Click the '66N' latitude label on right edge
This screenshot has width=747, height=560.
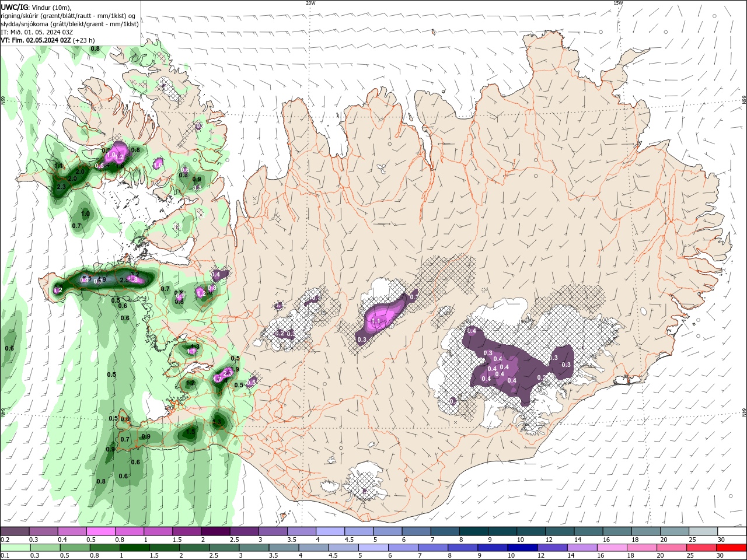[x=744, y=100]
